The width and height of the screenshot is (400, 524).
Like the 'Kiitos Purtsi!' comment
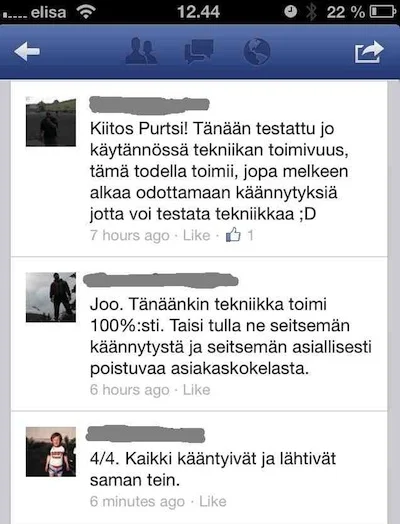click(x=196, y=235)
